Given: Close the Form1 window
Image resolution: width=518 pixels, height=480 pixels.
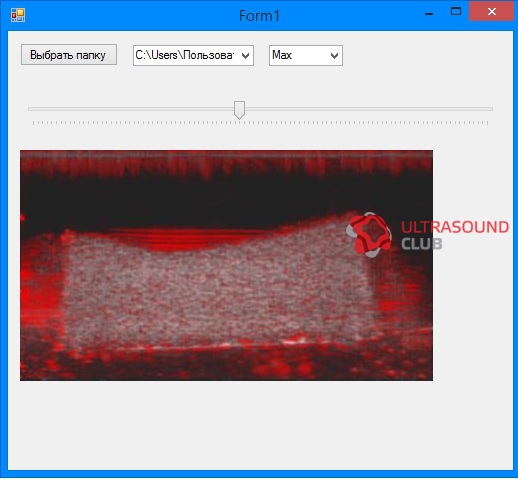Looking at the screenshot, I should [491, 12].
